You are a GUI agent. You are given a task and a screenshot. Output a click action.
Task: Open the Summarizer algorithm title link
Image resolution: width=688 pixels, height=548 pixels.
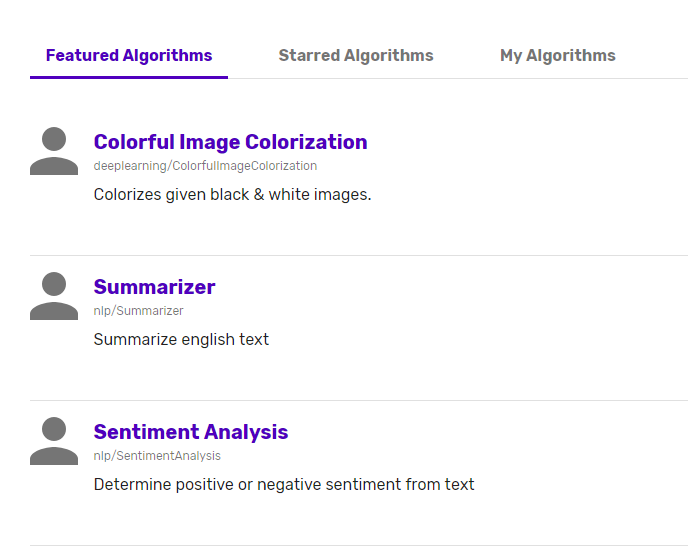pos(154,287)
